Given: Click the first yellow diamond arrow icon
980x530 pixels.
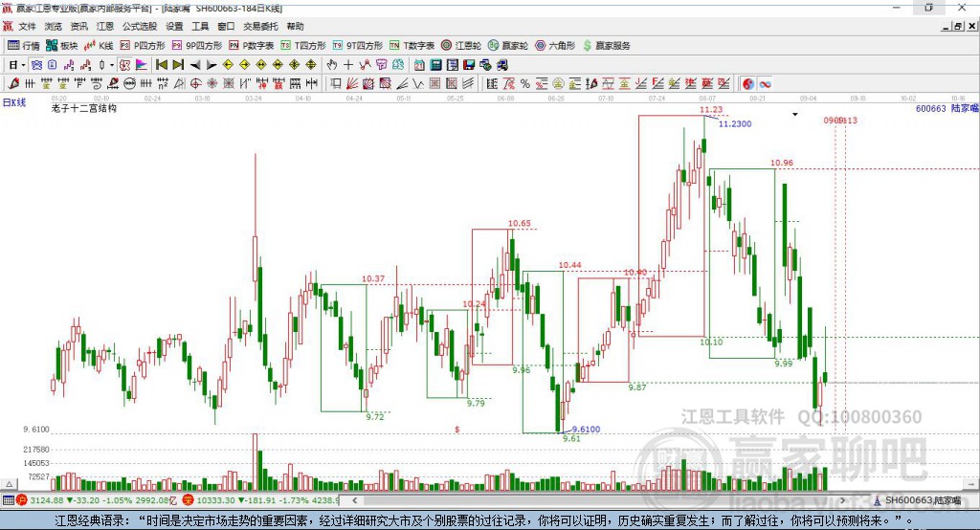Looking at the screenshot, I should point(228,65).
